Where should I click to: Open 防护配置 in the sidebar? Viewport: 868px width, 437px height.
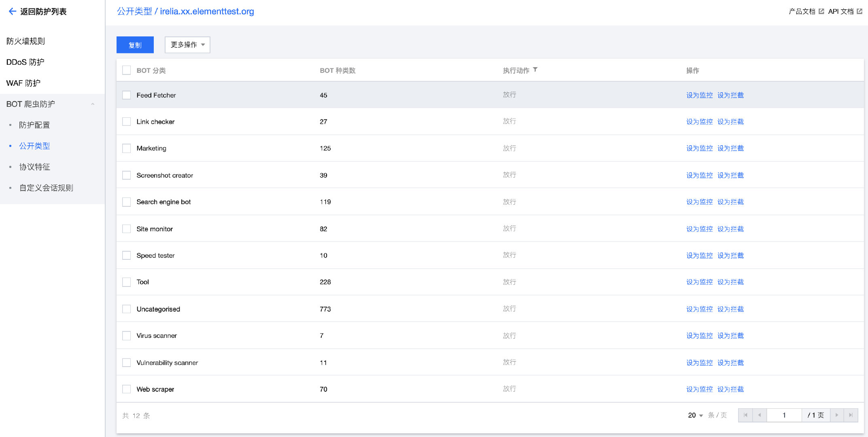tap(34, 125)
